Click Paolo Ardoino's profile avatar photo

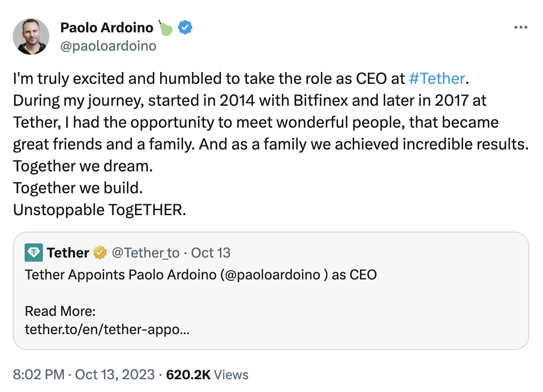coord(31,36)
